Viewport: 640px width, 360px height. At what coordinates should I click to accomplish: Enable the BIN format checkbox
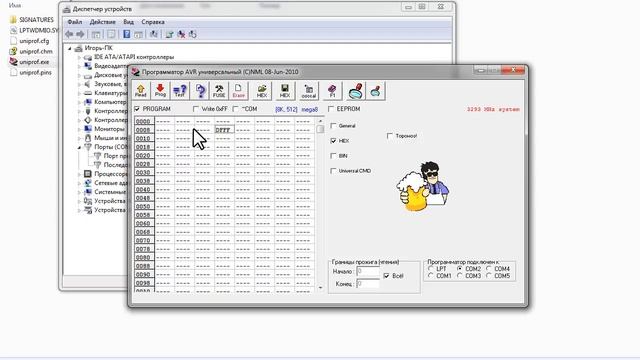coord(333,156)
